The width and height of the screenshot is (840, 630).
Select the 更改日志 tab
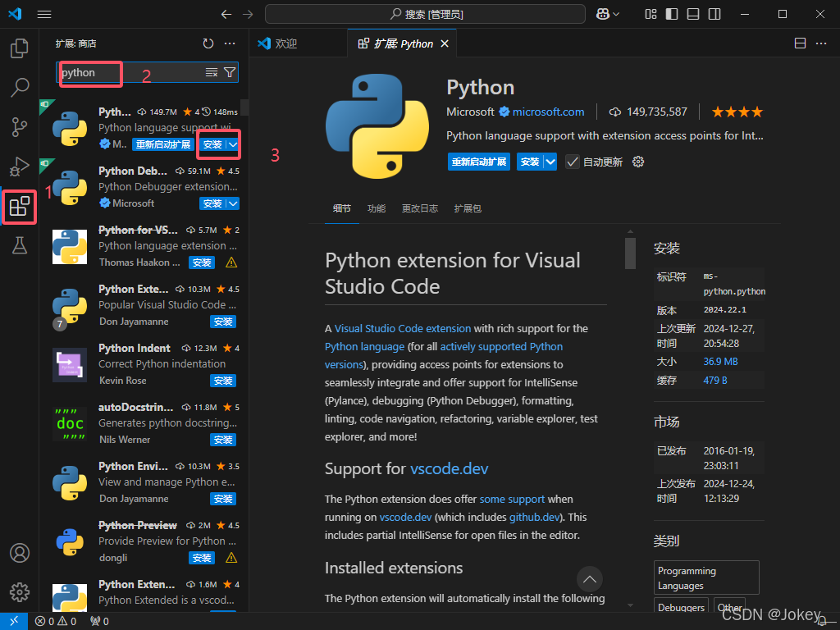(420, 208)
